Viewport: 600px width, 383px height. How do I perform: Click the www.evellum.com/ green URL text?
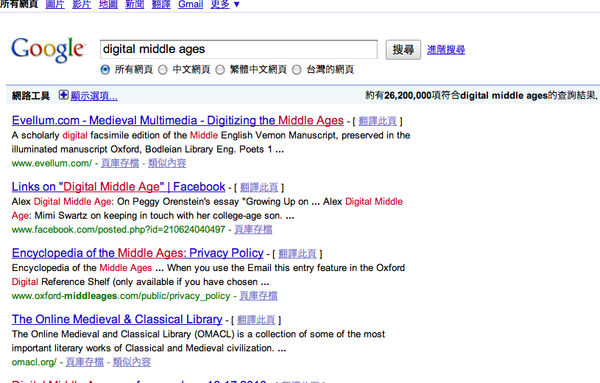click(x=52, y=163)
